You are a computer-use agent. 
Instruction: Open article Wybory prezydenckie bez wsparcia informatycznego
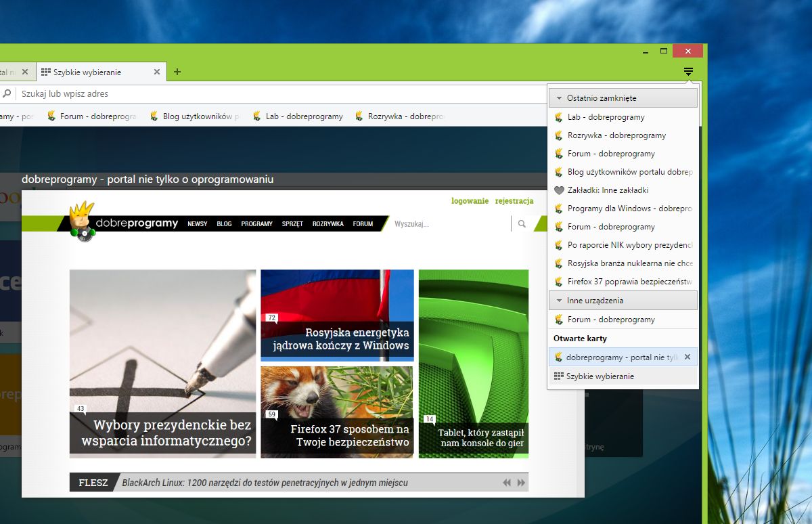pyautogui.click(x=162, y=364)
